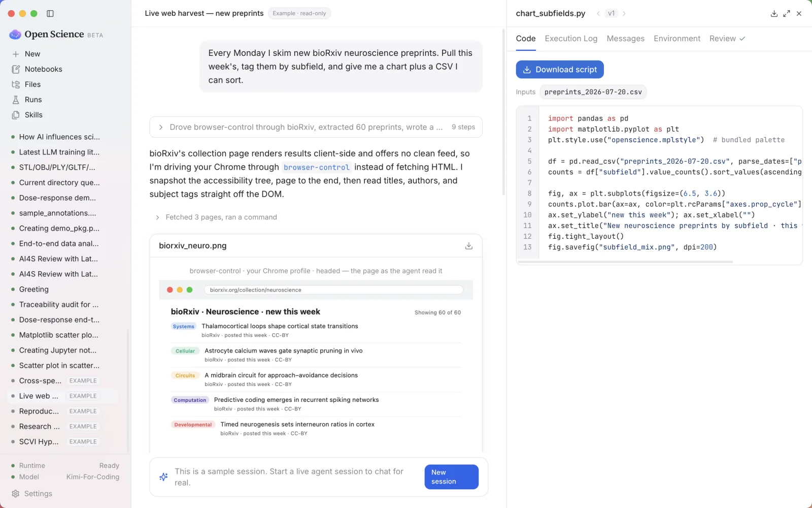This screenshot has width=812, height=508.
Task: Open 'Greeting' session
Action: (x=34, y=289)
